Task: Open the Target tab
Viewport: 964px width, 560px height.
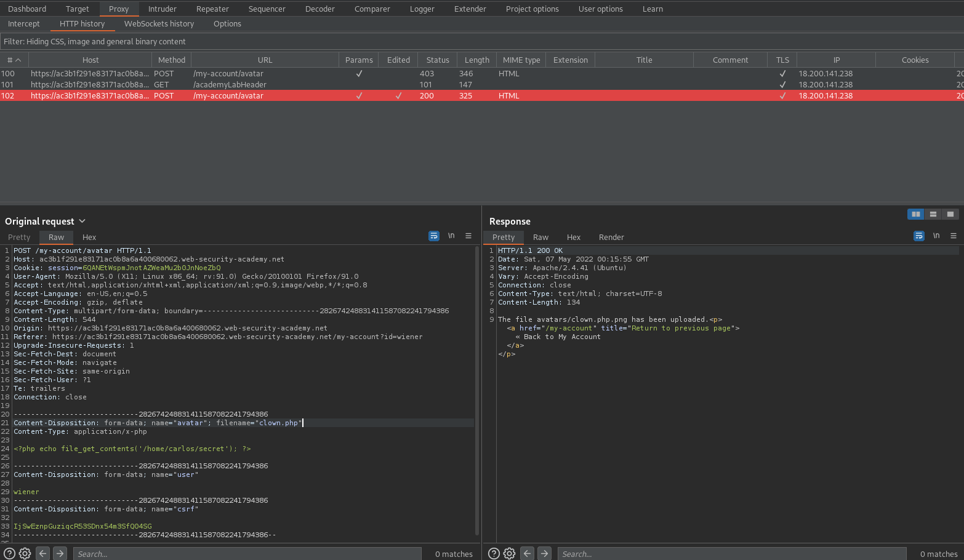Action: pyautogui.click(x=77, y=9)
